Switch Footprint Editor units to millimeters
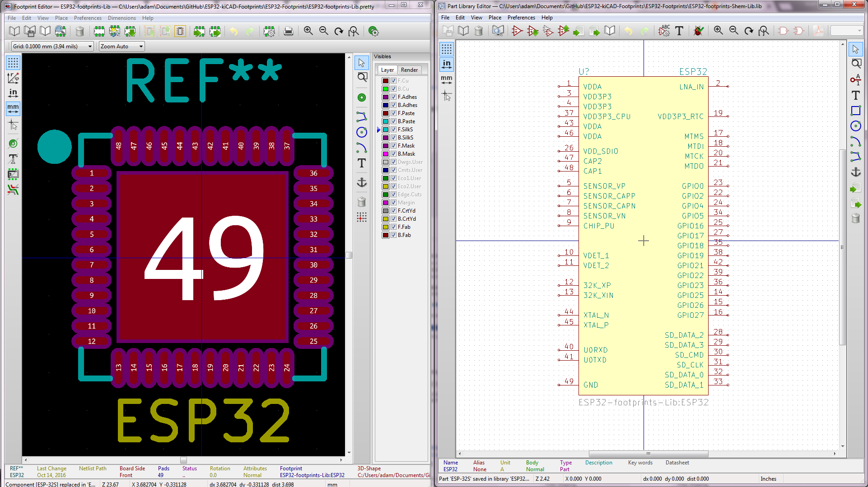This screenshot has width=868, height=487. click(13, 108)
